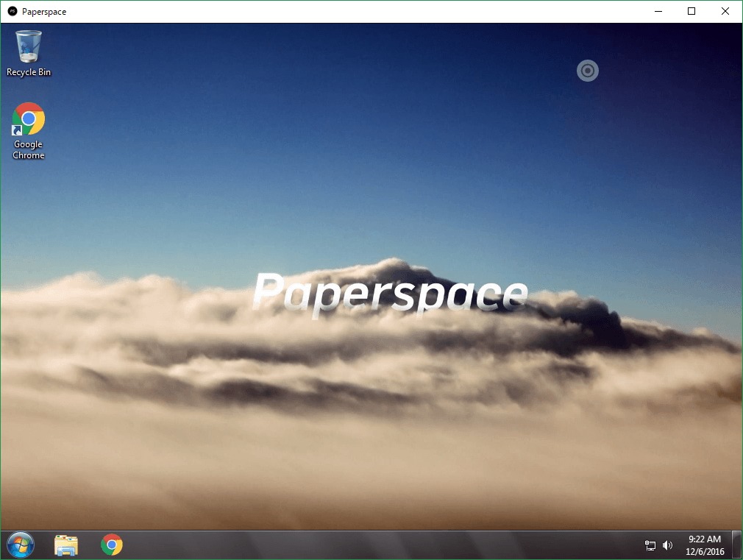
Task: Select the Recycle Bin desktop icon
Action: (x=29, y=53)
